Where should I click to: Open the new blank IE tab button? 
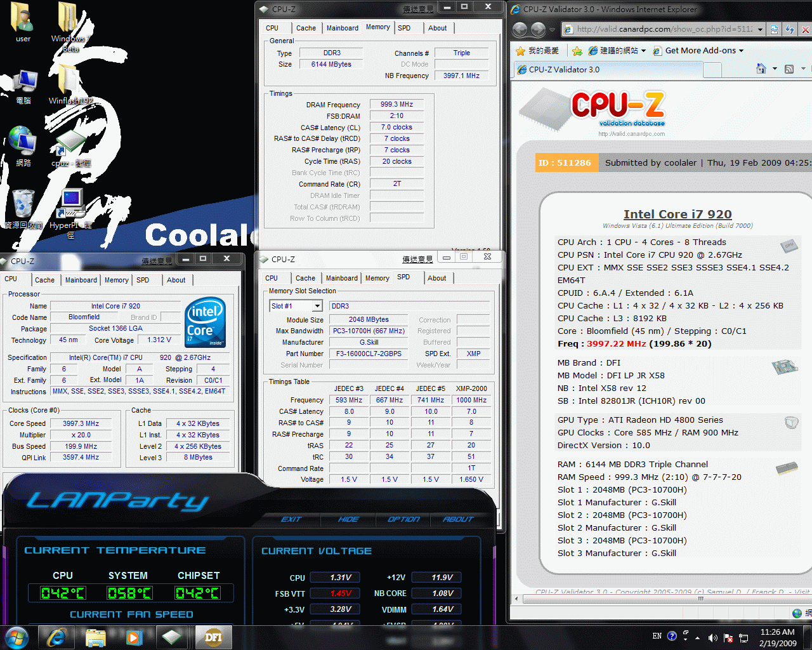point(712,69)
